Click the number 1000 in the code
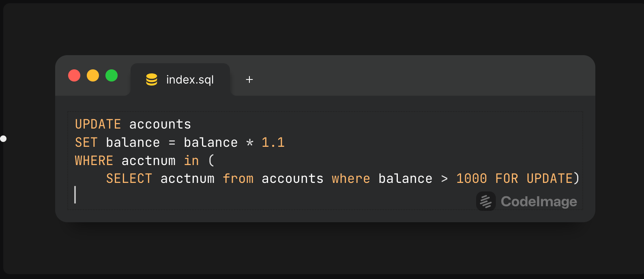The height and width of the screenshot is (279, 644). coord(471,178)
